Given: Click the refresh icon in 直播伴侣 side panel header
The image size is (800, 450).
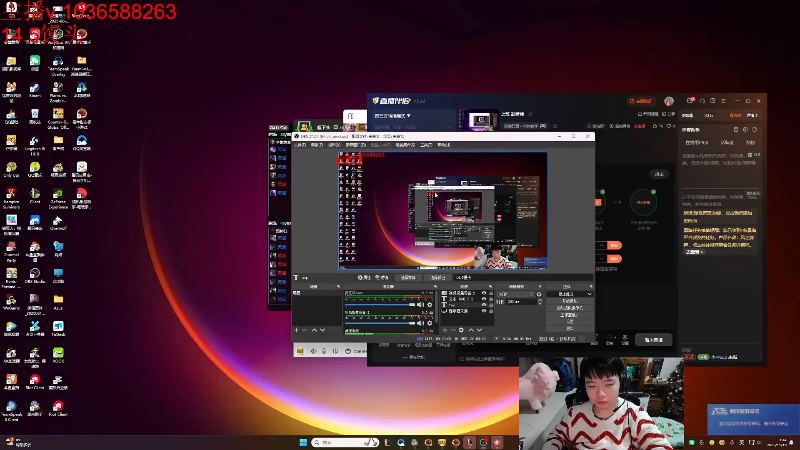Looking at the screenshot, I should [755, 130].
